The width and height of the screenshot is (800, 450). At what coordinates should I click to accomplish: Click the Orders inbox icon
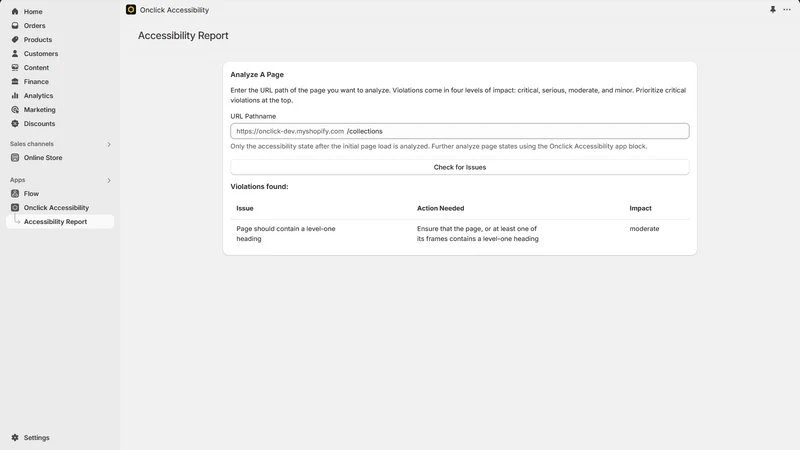15,26
